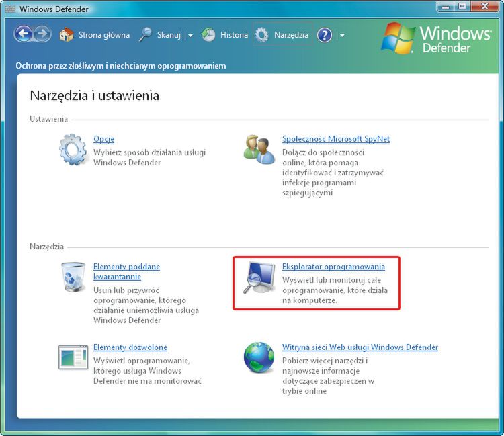Open Eksplorator oprogramowania link
Screen dimensions: 504x436
tap(333, 267)
